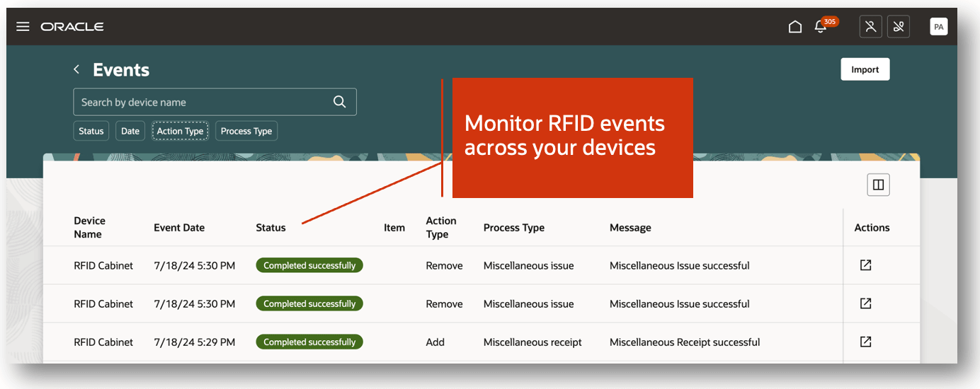980x389 pixels.
Task: Open the hamburger navigation menu
Action: (x=23, y=27)
